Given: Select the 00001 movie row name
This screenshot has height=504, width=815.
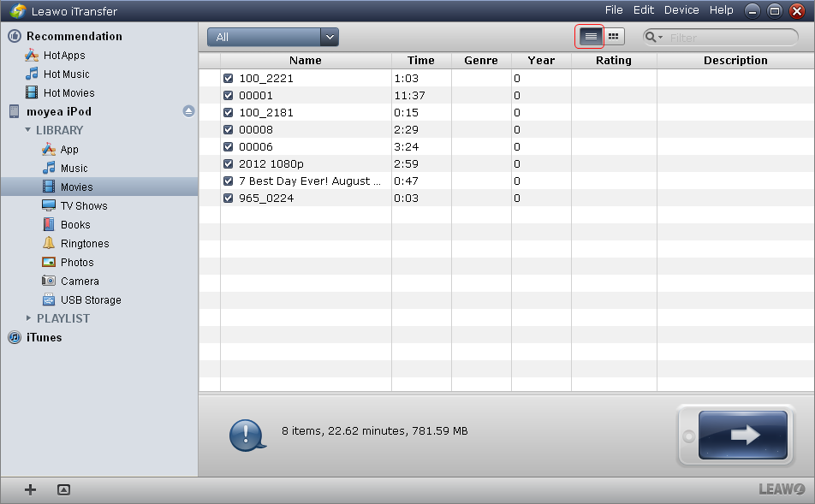Looking at the screenshot, I should pyautogui.click(x=256, y=96).
